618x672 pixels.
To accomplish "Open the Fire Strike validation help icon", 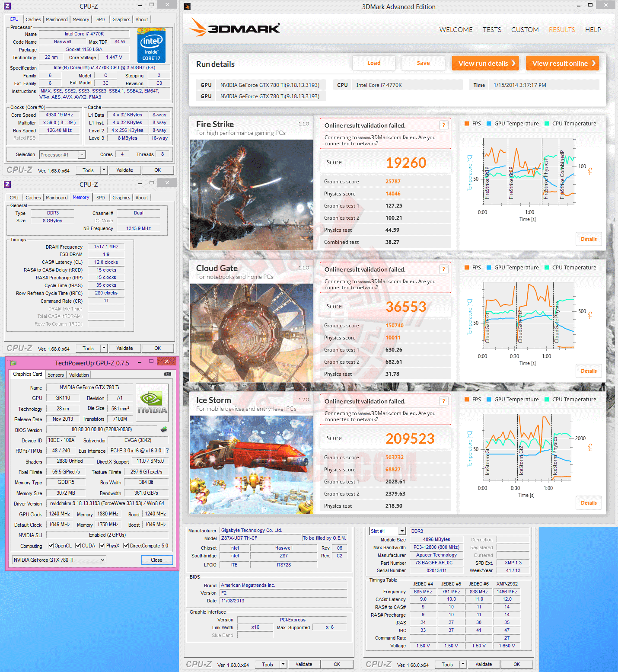I will click(x=443, y=125).
